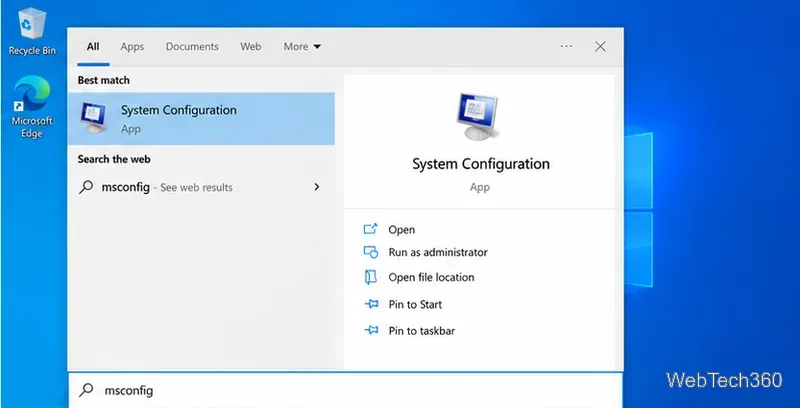This screenshot has height=408, width=800.
Task: Click msconfig See web results entry
Action: [201, 187]
